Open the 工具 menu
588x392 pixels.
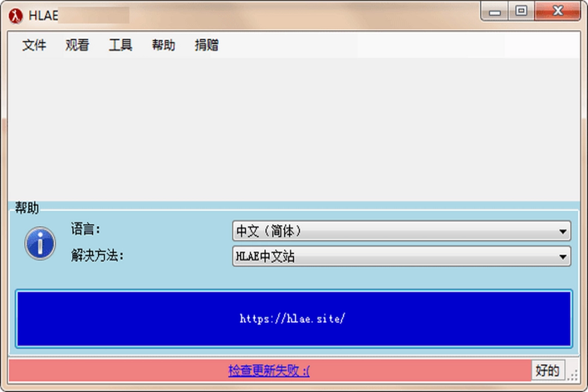[120, 45]
